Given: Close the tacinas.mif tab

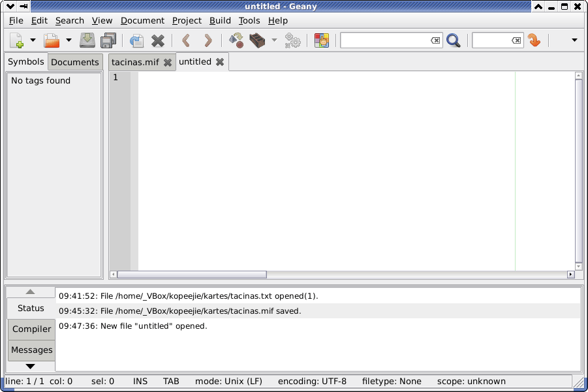Looking at the screenshot, I should tap(168, 63).
